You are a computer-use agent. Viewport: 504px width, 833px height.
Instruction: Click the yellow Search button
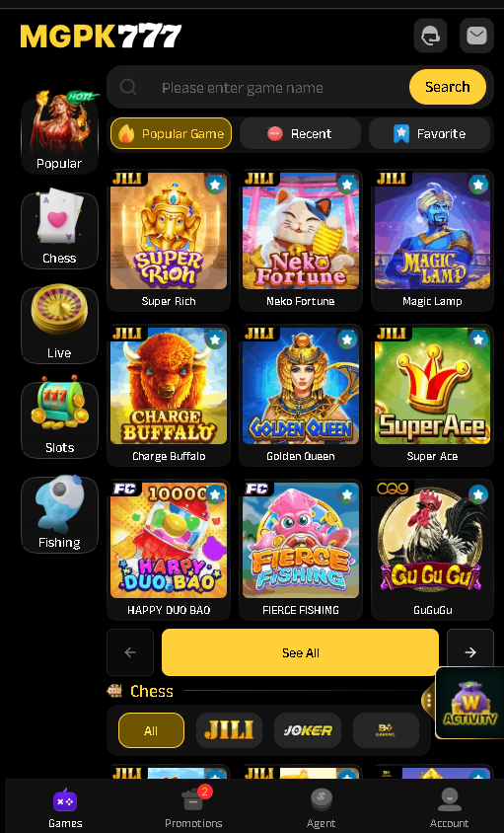click(447, 87)
